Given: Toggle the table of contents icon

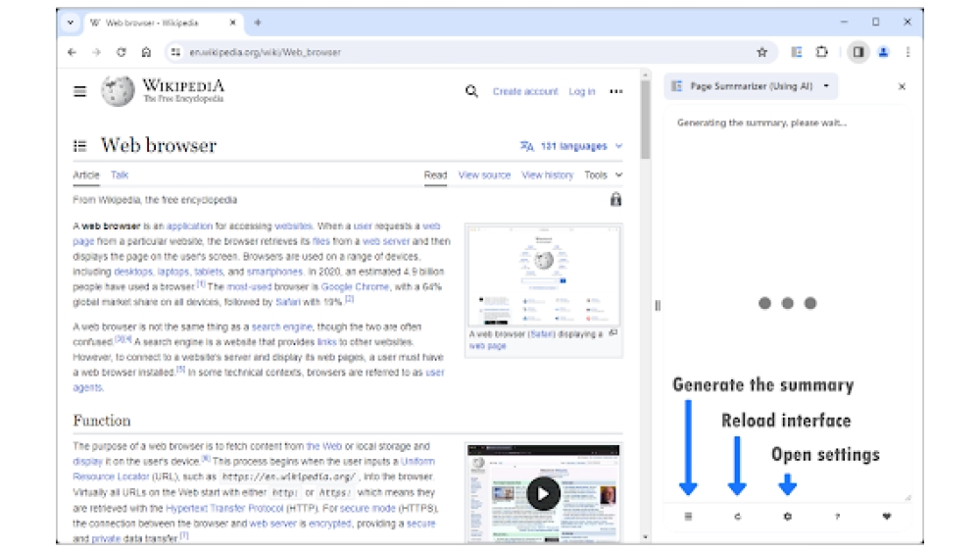Looking at the screenshot, I should pos(80,146).
